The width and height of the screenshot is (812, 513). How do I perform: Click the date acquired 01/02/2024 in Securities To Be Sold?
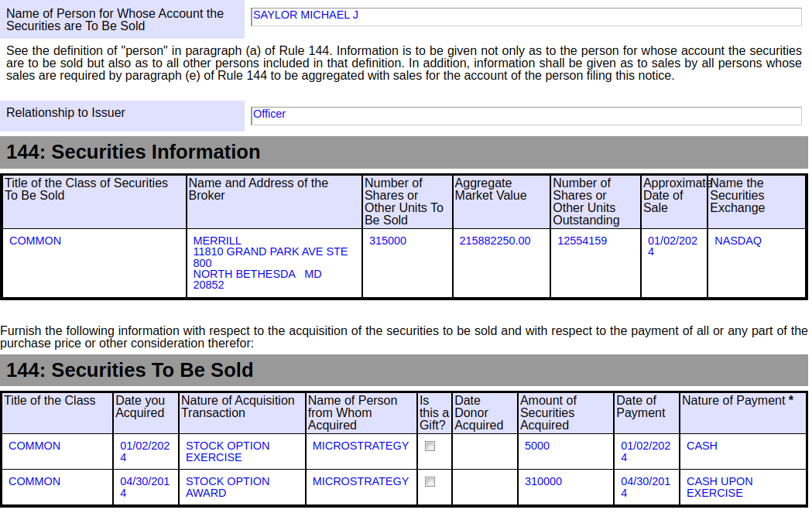[x=145, y=451]
